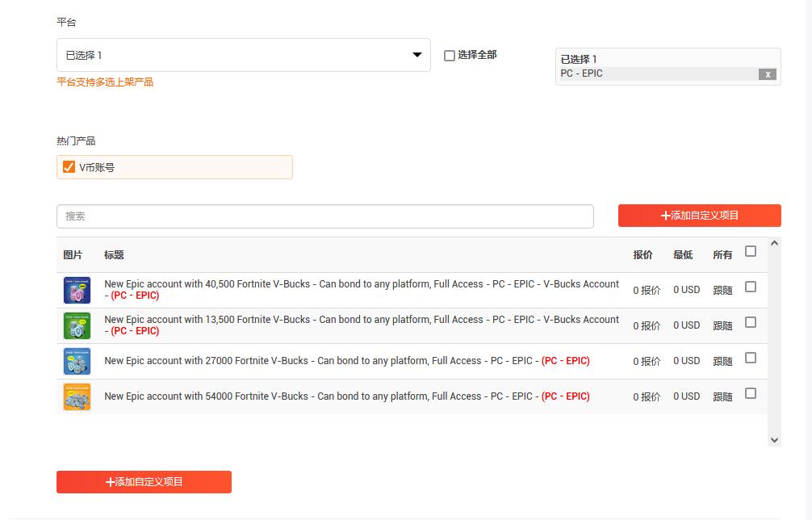Viewport: 812px width, 520px height.
Task: Click the bottom 添加自定义项目 button
Action: coord(144,482)
